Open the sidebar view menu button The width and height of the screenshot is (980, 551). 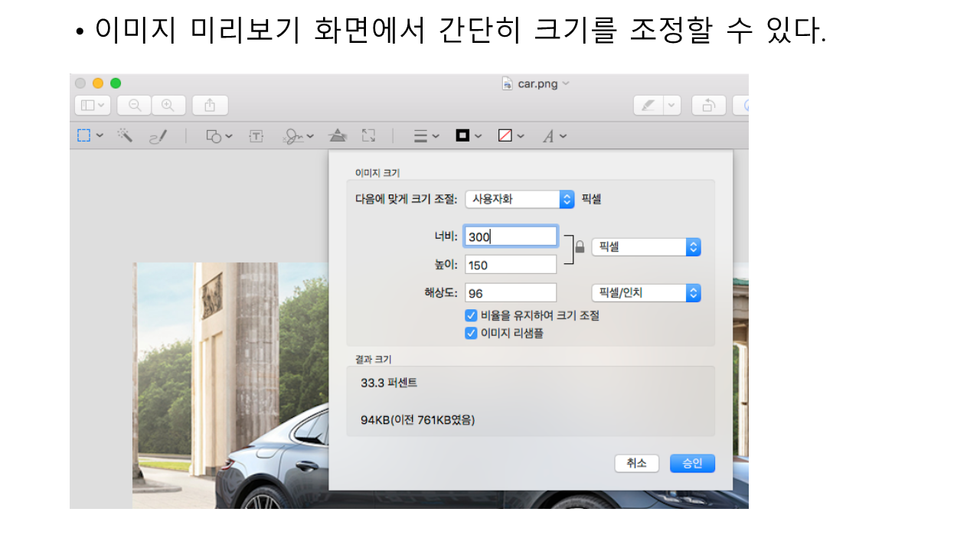tap(93, 106)
